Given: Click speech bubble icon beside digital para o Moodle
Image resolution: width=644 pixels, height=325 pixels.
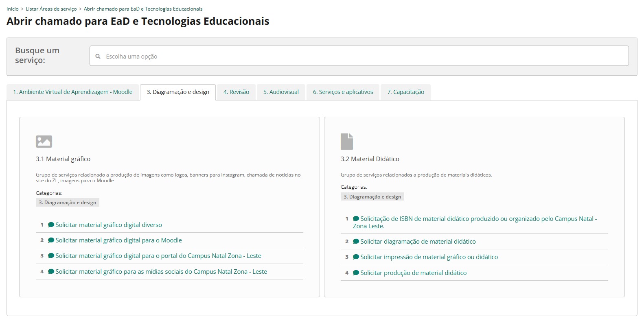Looking at the screenshot, I should pos(51,240).
